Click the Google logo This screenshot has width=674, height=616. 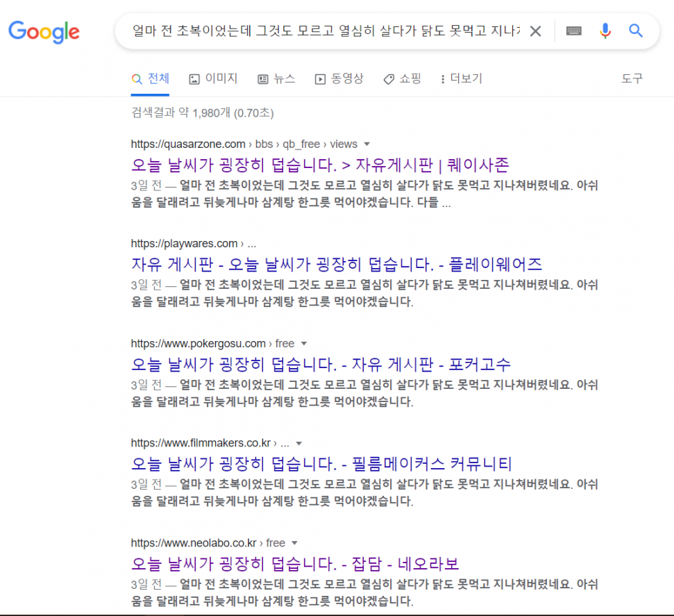(x=44, y=32)
